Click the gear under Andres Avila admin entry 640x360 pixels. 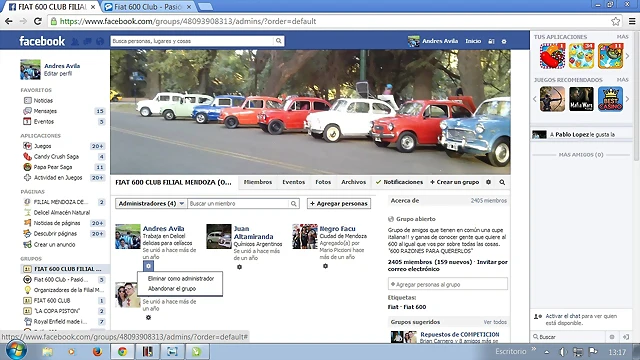pyautogui.click(x=148, y=266)
